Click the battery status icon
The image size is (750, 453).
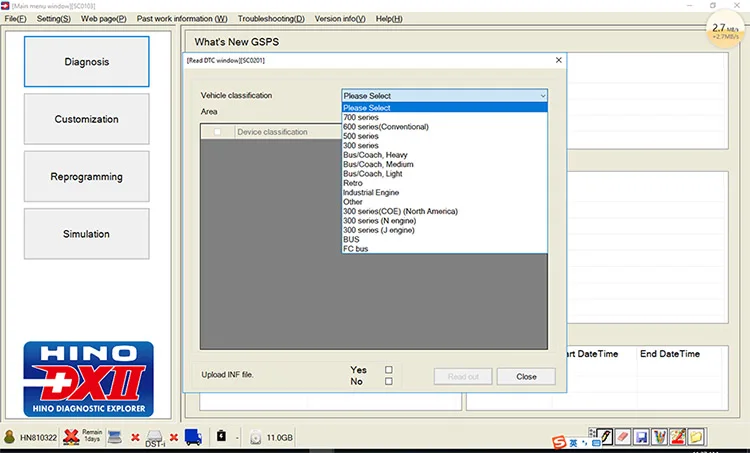point(221,436)
